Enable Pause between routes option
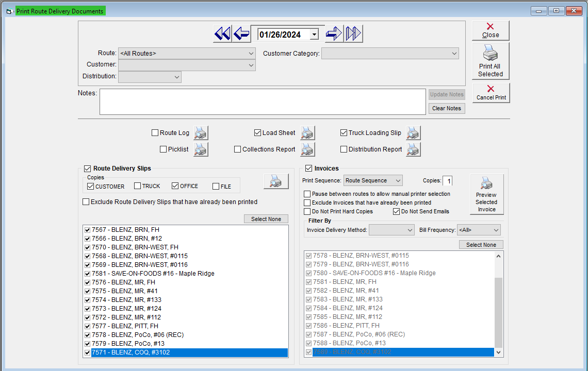 [x=307, y=194]
